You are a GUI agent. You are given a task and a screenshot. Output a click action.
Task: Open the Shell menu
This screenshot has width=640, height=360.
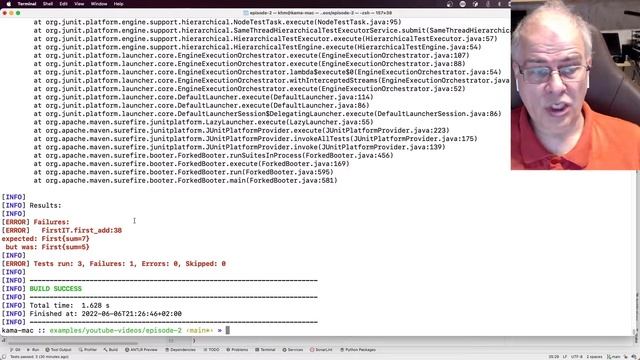(x=48, y=4)
